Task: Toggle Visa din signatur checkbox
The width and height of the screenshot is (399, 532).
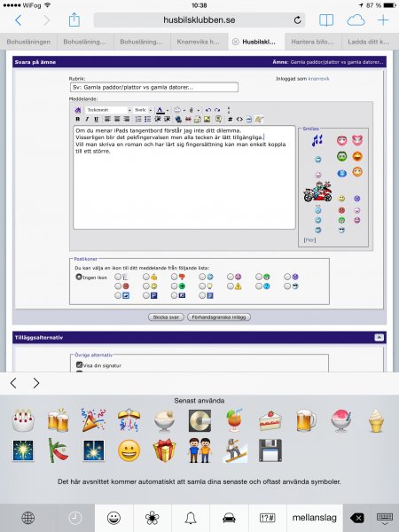Action: click(80, 365)
